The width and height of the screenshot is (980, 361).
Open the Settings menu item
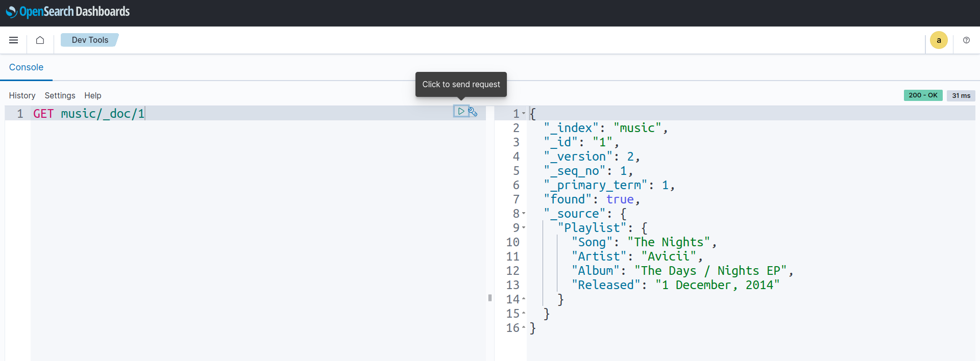pyautogui.click(x=60, y=95)
